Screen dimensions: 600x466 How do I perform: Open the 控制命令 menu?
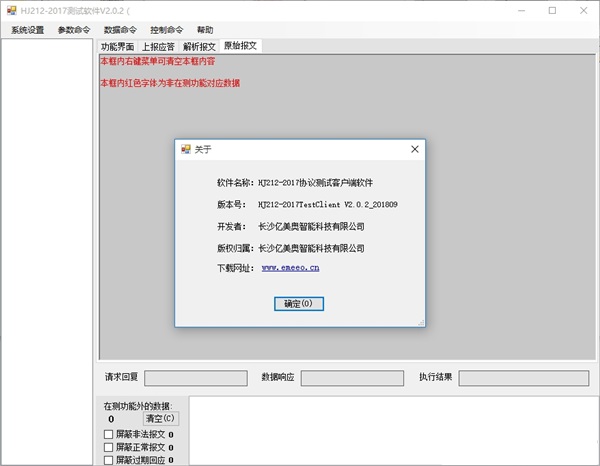coord(166,30)
